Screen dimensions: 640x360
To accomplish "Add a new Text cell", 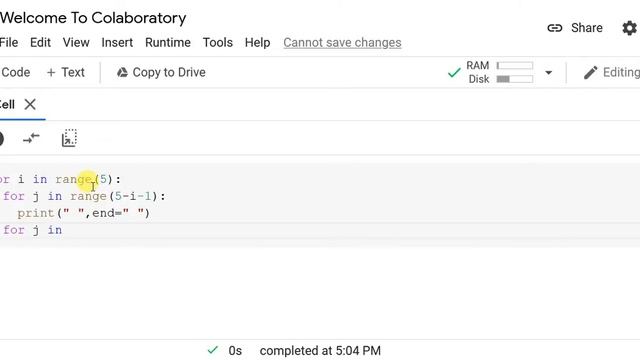I will pyautogui.click(x=66, y=72).
